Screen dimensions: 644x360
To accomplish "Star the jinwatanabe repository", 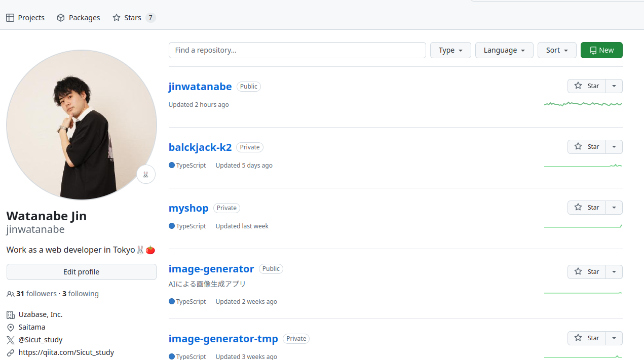I will click(x=587, y=86).
